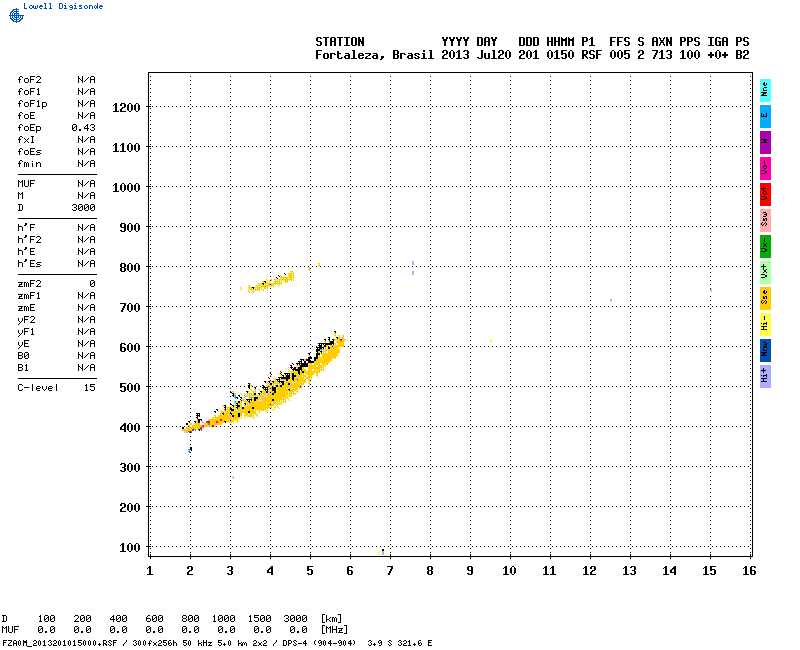Viewport: 800px width, 650px height.
Task: Click the B1 N/A value
Action: tap(86, 368)
